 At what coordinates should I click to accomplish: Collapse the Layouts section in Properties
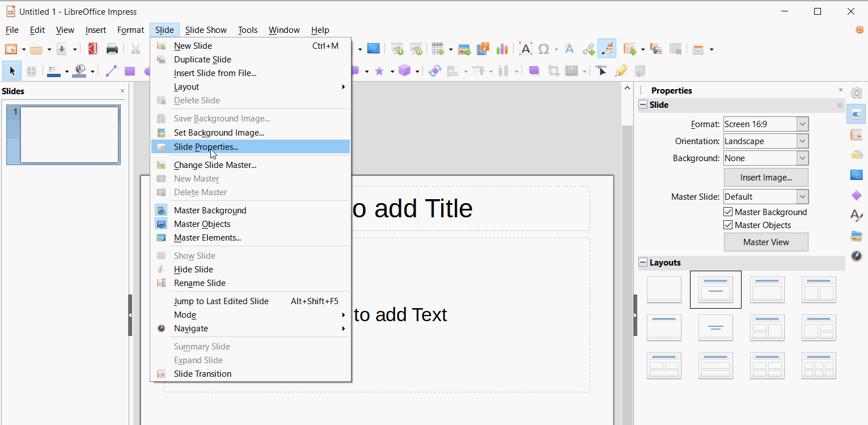point(643,262)
